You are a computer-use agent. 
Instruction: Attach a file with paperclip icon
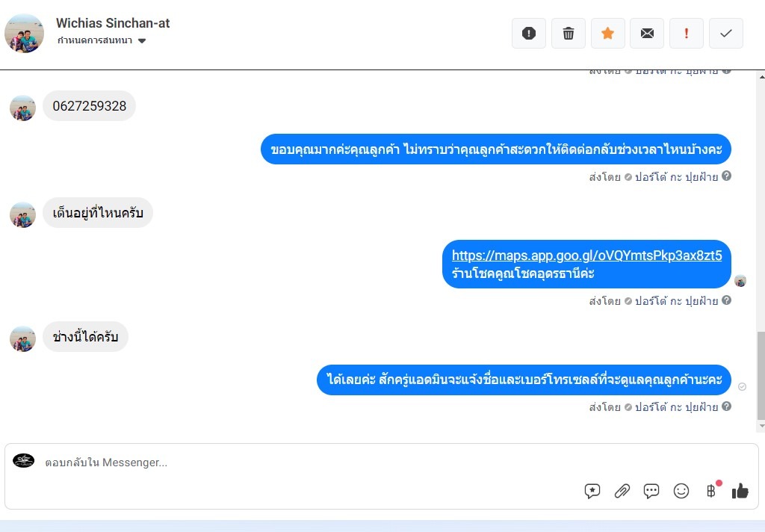pyautogui.click(x=622, y=490)
